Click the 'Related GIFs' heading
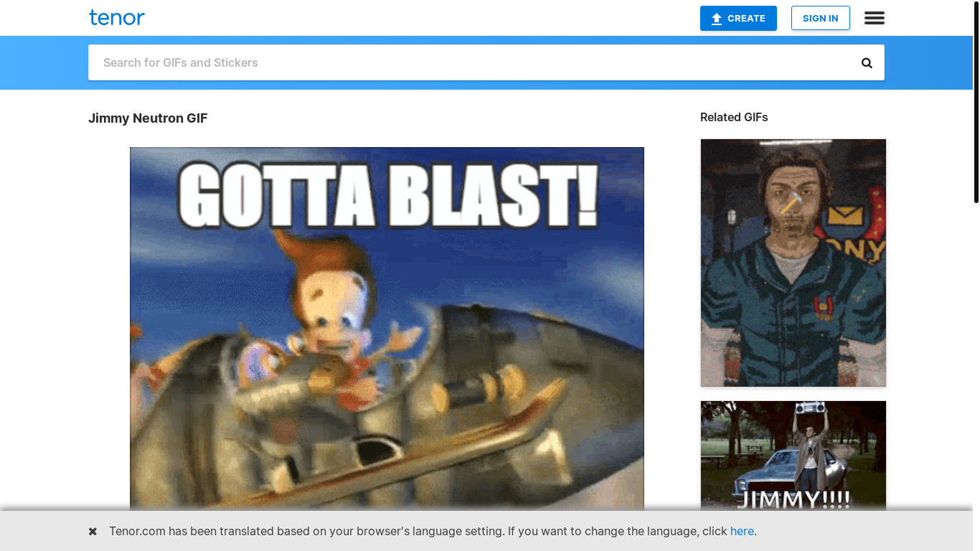980x551 pixels. [x=734, y=117]
